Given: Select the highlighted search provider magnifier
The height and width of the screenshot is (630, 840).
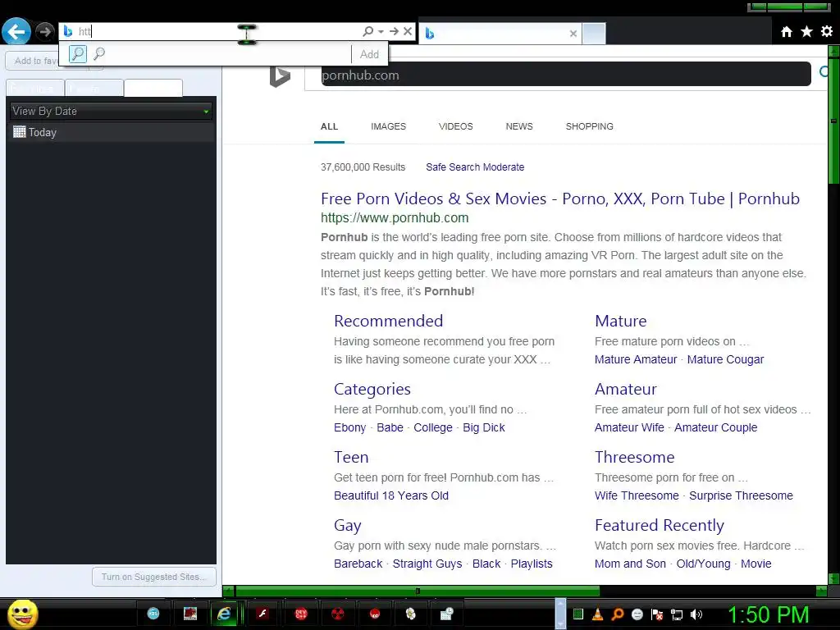Looking at the screenshot, I should tap(78, 53).
